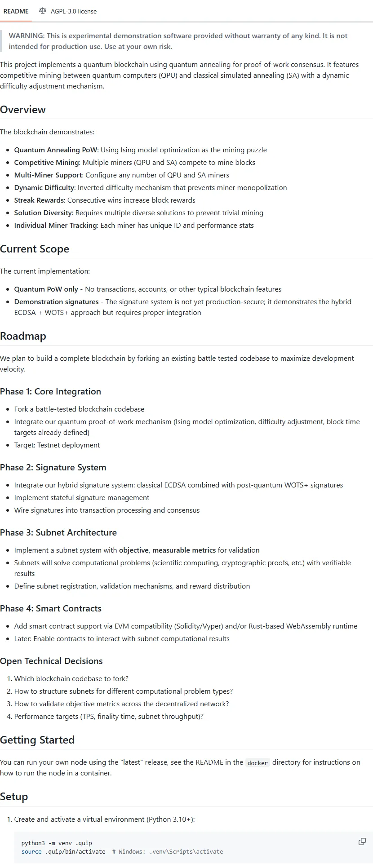Click the Streak Rewards bullet item
The width and height of the screenshot is (373, 868).
104,200
